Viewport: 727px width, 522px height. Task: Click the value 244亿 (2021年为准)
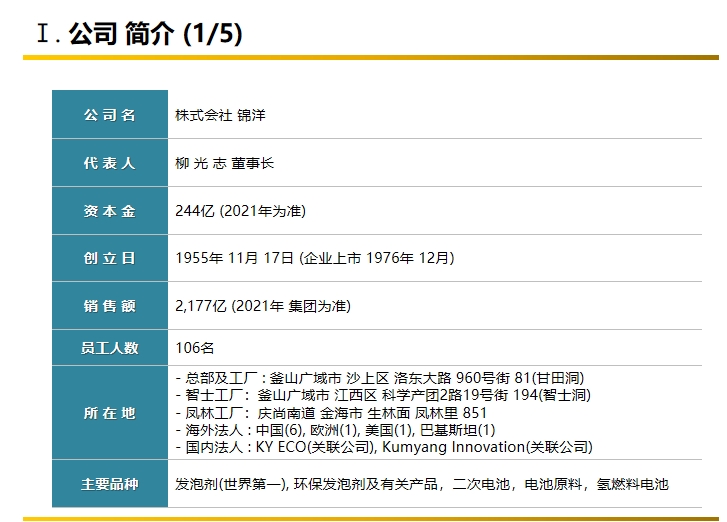click(x=240, y=211)
